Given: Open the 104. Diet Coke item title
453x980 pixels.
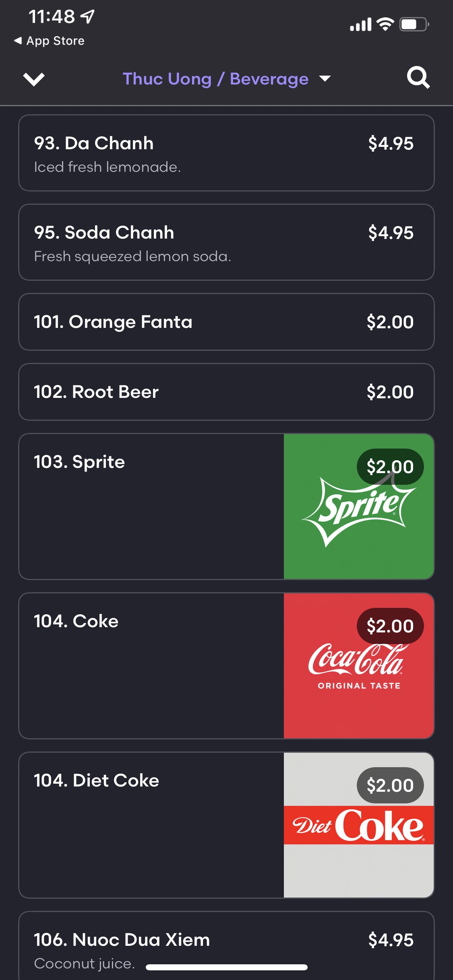Looking at the screenshot, I should point(96,780).
